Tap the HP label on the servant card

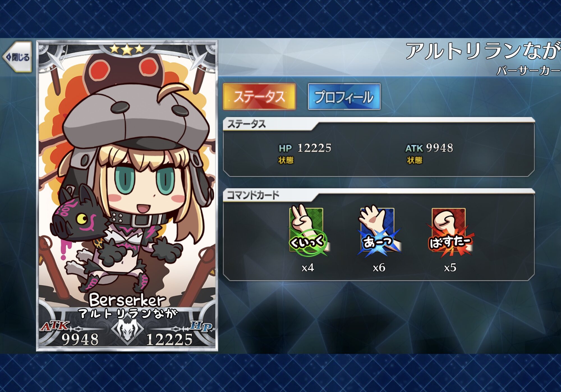coord(201,326)
